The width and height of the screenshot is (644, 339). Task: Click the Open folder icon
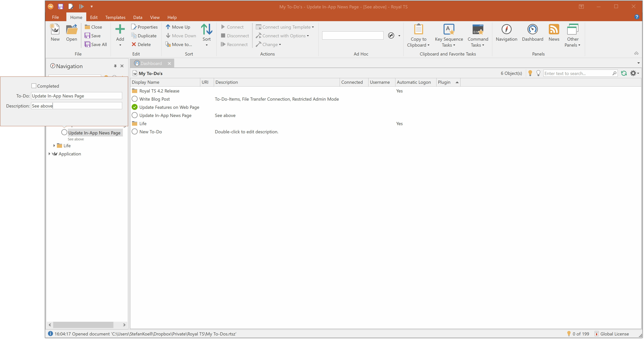(x=72, y=30)
